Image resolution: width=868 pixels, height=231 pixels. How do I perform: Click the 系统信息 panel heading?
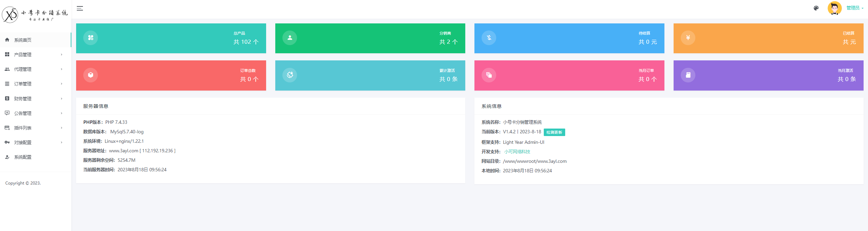491,106
